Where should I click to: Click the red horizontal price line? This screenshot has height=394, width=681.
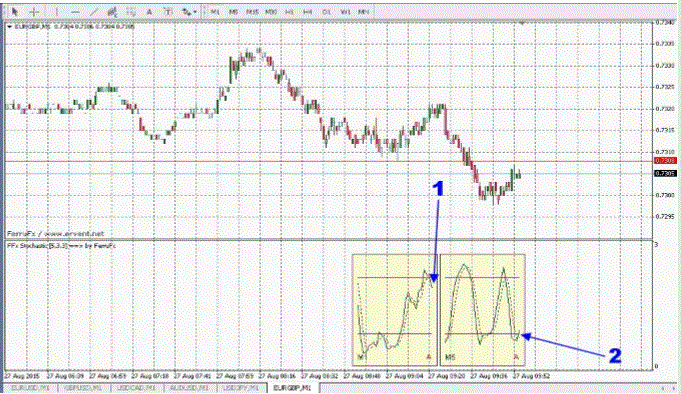point(329,161)
